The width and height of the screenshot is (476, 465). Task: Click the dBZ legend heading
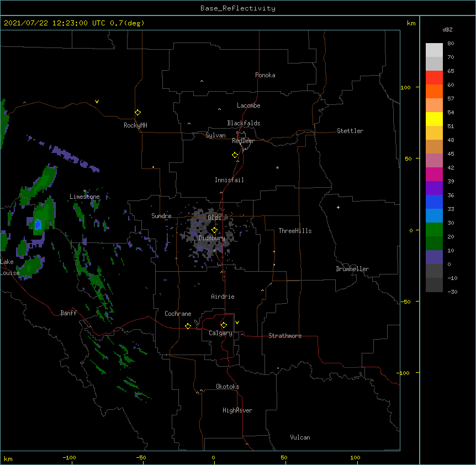tap(447, 30)
